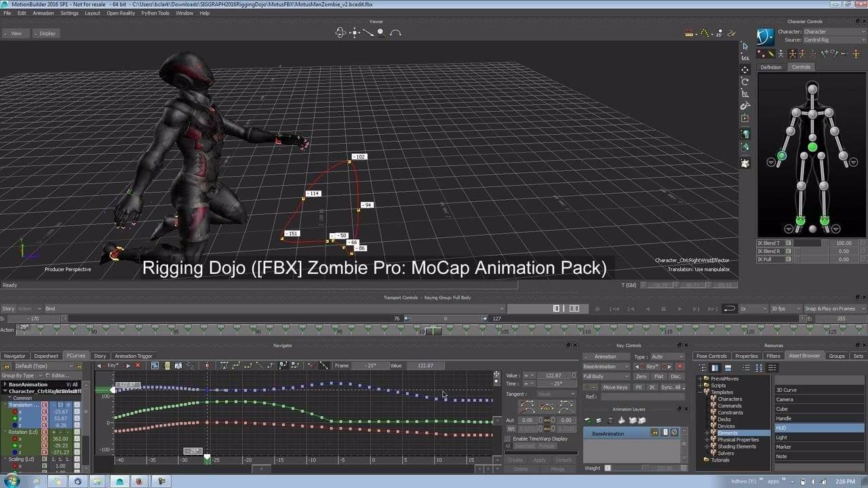868x488 pixels.
Task: Switch to the Dopesheet tab
Action: (46, 355)
